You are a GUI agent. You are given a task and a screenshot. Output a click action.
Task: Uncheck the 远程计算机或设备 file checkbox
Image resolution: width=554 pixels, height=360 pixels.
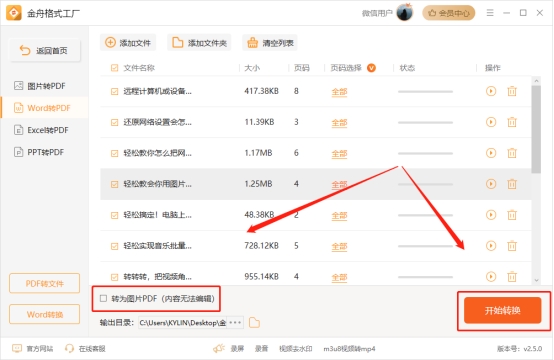point(114,92)
